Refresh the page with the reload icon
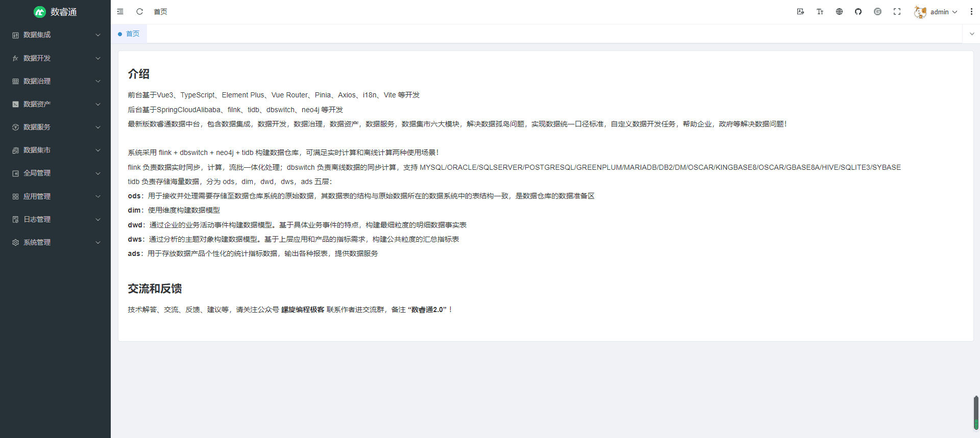Viewport: 980px width, 438px height. [x=139, y=12]
